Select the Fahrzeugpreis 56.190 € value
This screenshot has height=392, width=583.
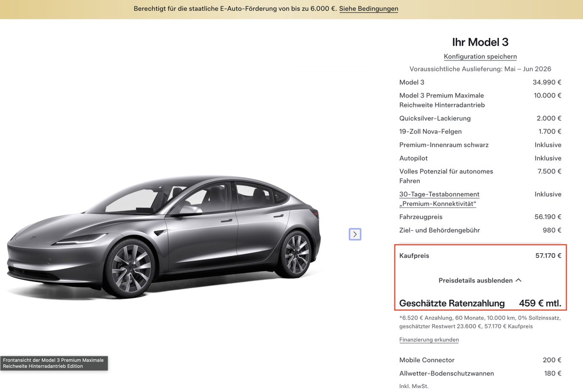coord(548,217)
